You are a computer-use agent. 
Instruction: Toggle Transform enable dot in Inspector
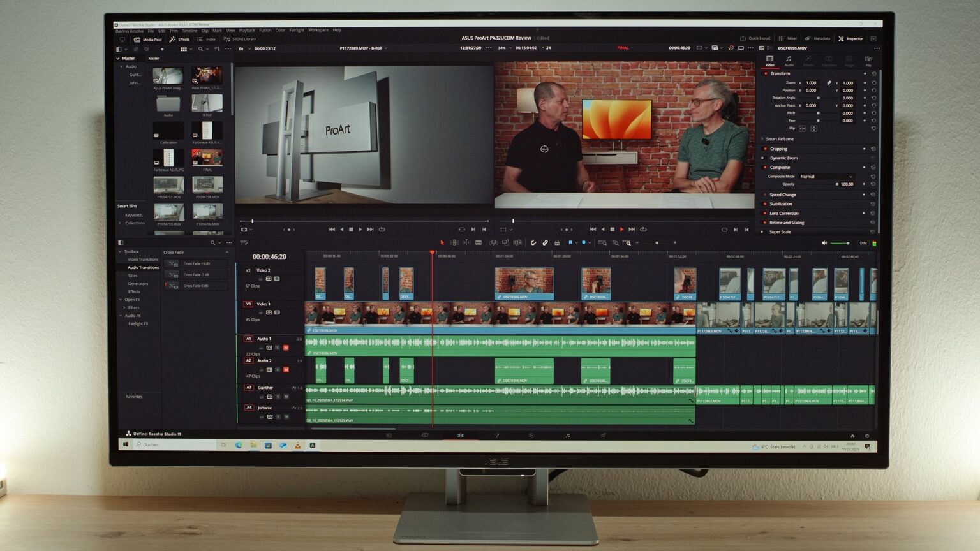tap(766, 73)
